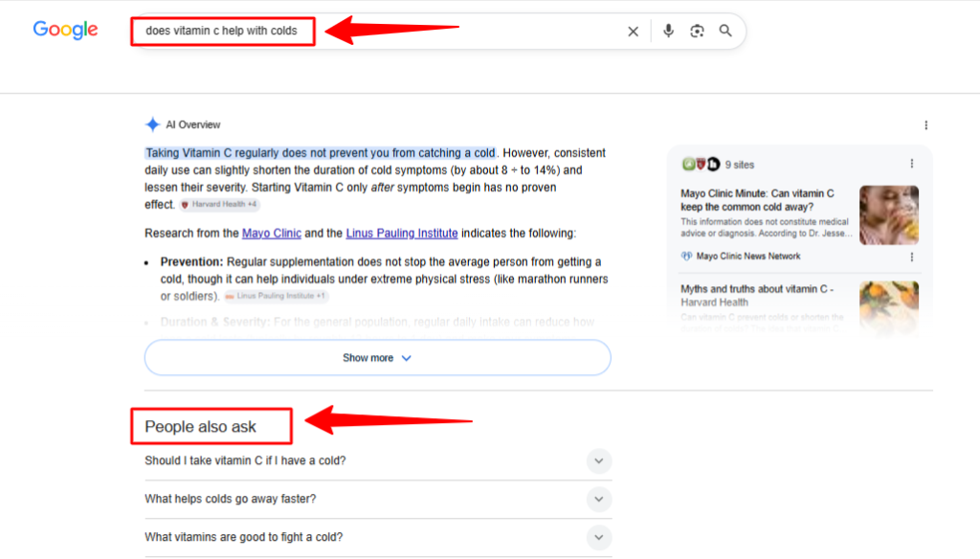Click 'Mayo Clinic News Network' source label
Viewport: 980px width, 559px height.
748,257
